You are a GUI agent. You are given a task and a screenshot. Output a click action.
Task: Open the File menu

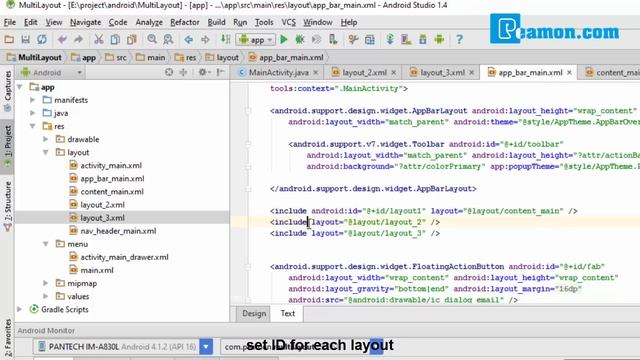click(x=9, y=22)
